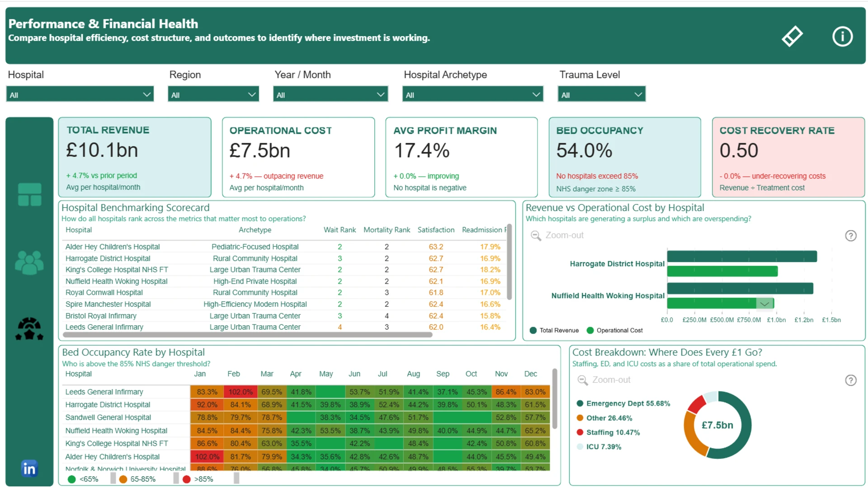Toggle Operational Cost legend item
The width and height of the screenshot is (868, 488).
(614, 330)
